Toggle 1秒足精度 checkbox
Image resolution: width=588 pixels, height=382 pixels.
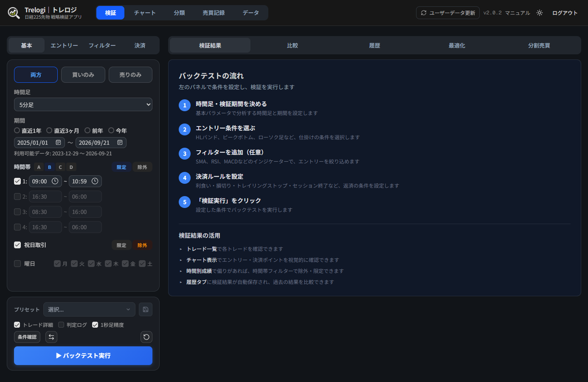[x=95, y=325]
